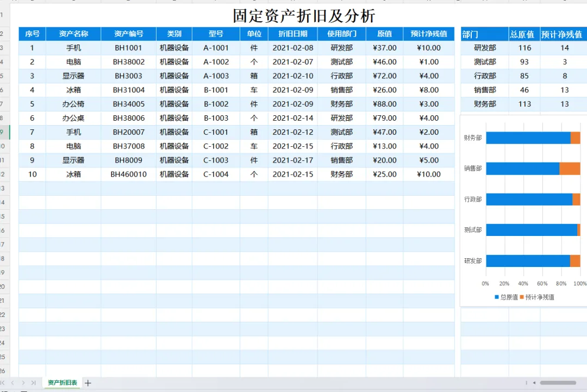Select date cell 2021-02-08
Image resolution: width=587 pixels, height=392 pixels.
pyautogui.click(x=293, y=48)
